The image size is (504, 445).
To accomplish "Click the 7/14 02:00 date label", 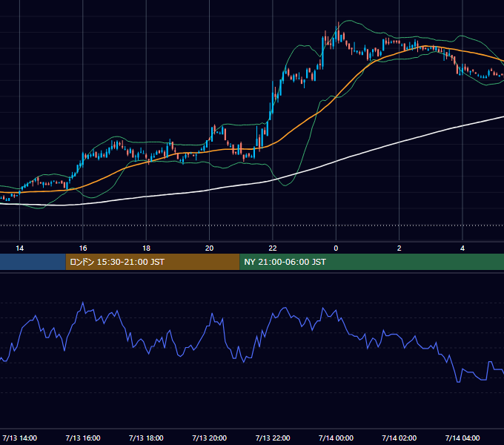I will pos(399,438).
